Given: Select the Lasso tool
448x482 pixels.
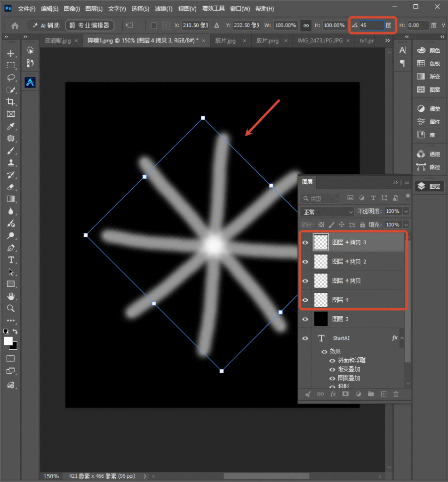Looking at the screenshot, I should tap(11, 78).
